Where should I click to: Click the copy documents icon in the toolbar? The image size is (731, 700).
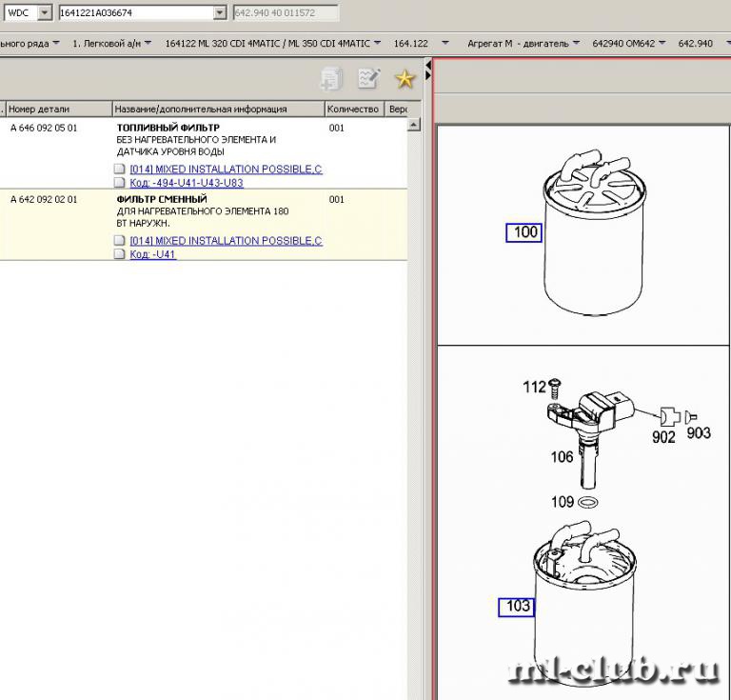coord(331,79)
